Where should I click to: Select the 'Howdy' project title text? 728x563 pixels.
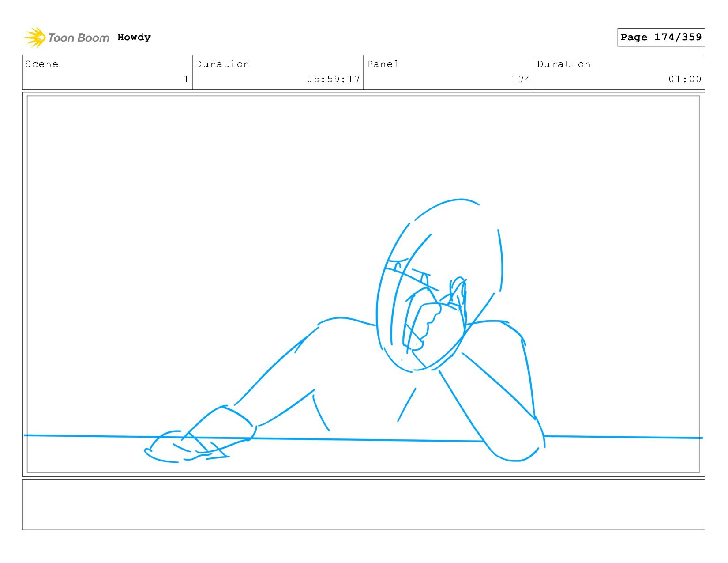tap(134, 37)
